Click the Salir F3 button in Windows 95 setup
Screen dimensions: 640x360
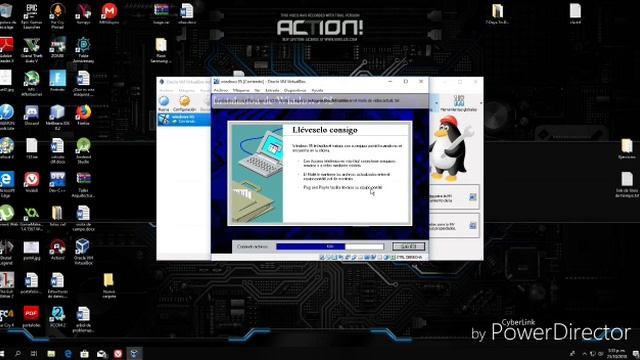[408, 247]
